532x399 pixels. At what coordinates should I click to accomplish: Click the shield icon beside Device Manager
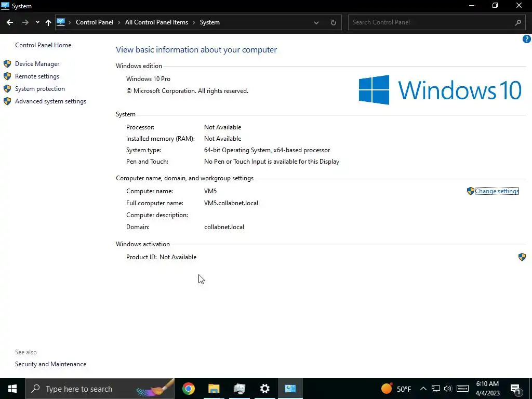(7, 64)
